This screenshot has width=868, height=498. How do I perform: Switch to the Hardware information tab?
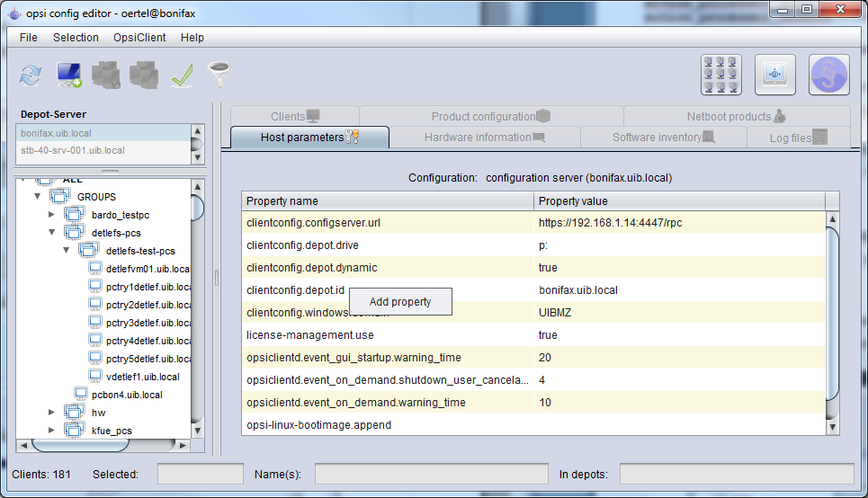coord(485,138)
